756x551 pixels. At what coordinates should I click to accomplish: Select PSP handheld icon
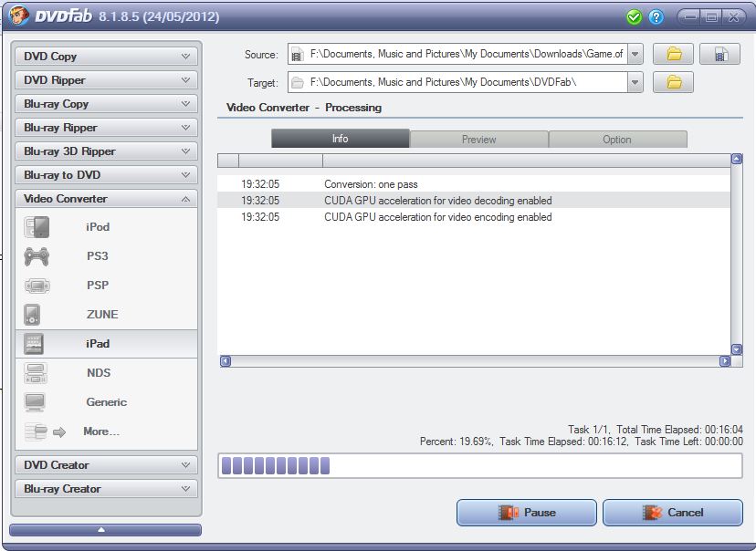coord(37,286)
